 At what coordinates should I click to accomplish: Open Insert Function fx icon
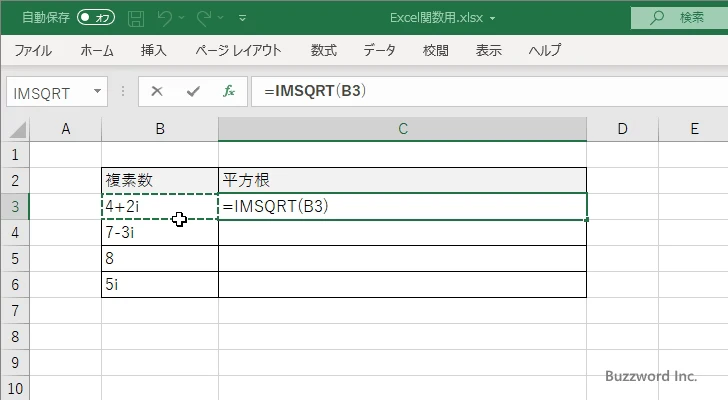[x=229, y=91]
